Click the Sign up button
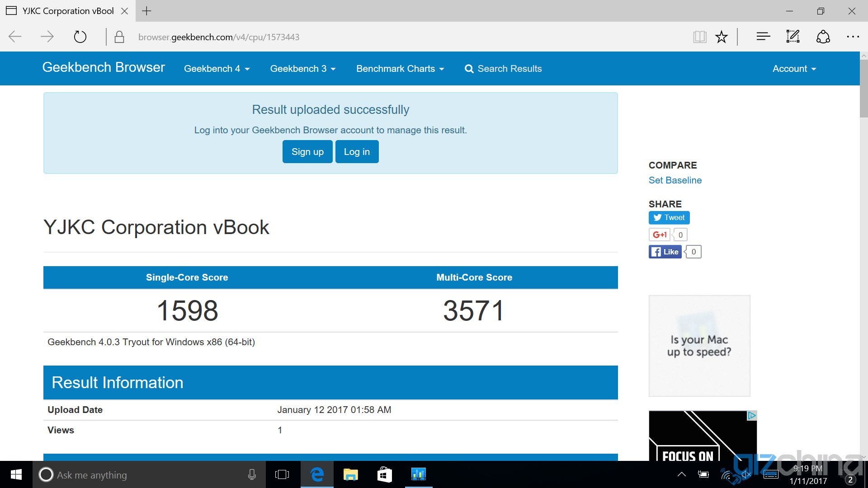The width and height of the screenshot is (868, 488). pos(307,151)
